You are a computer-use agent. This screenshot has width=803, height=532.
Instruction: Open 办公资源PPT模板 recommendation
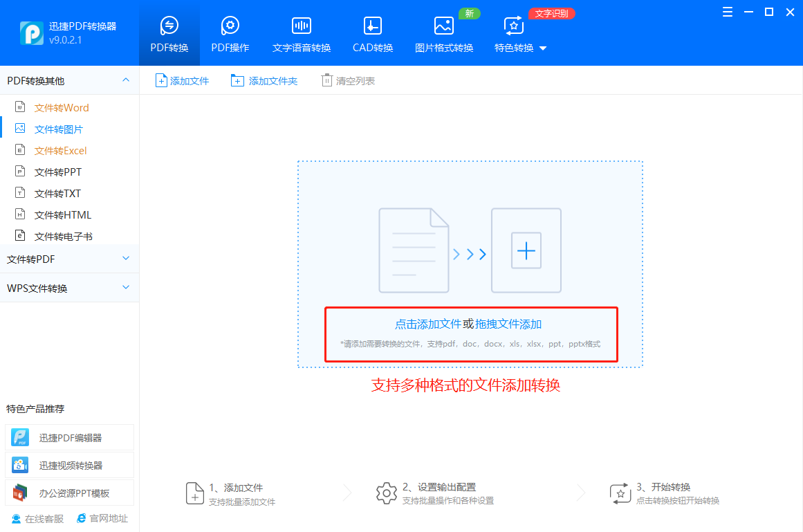69,493
